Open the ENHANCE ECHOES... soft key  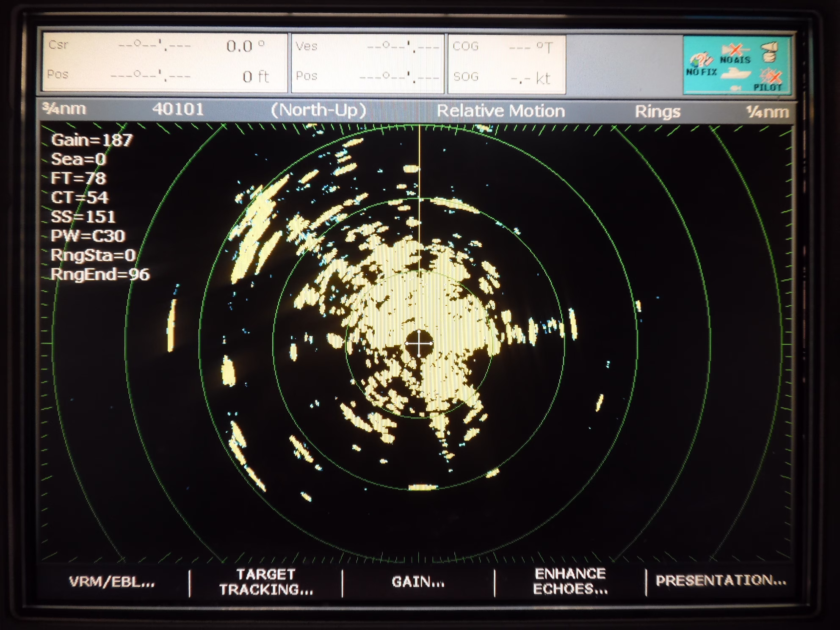[x=570, y=581]
